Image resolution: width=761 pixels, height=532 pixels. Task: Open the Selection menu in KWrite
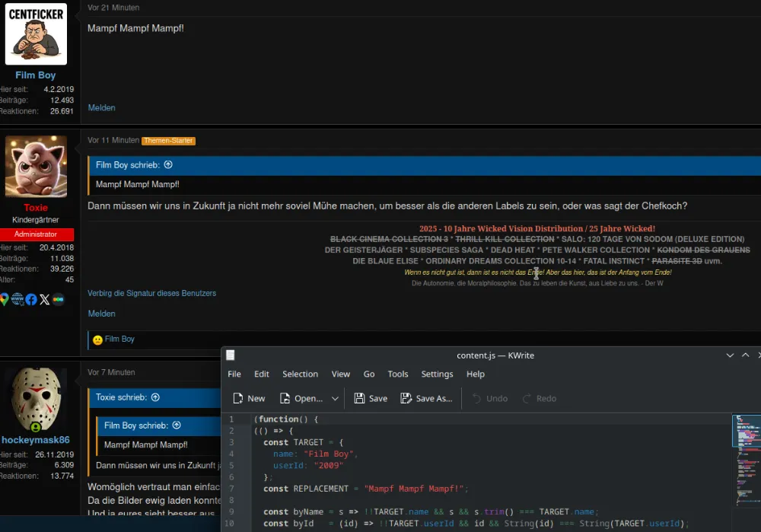(300, 374)
